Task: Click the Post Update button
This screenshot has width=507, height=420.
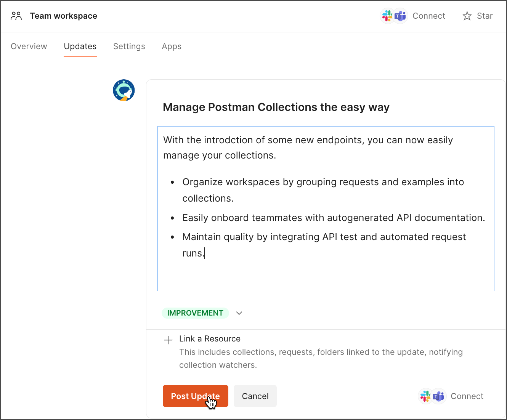Action: (x=195, y=396)
